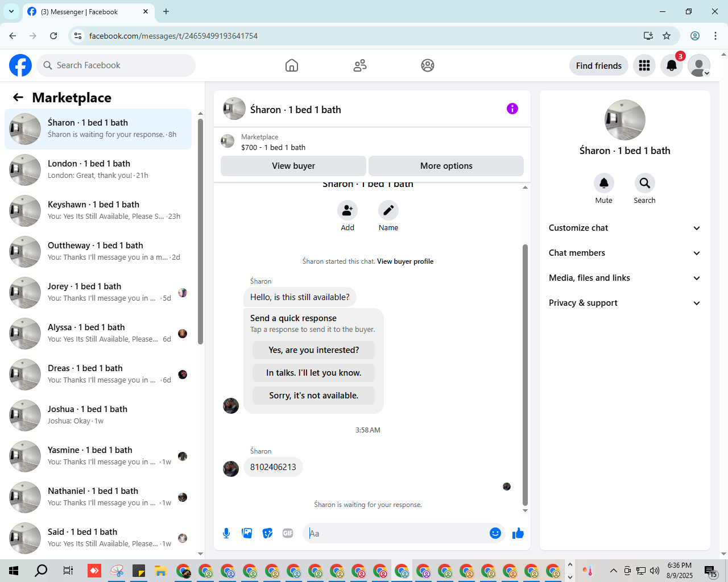Viewport: 728px width, 582px height.
Task: Open the Facebook Home icon
Action: point(292,65)
